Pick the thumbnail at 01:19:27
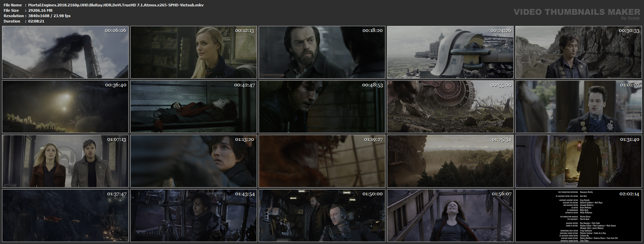 click(322, 161)
